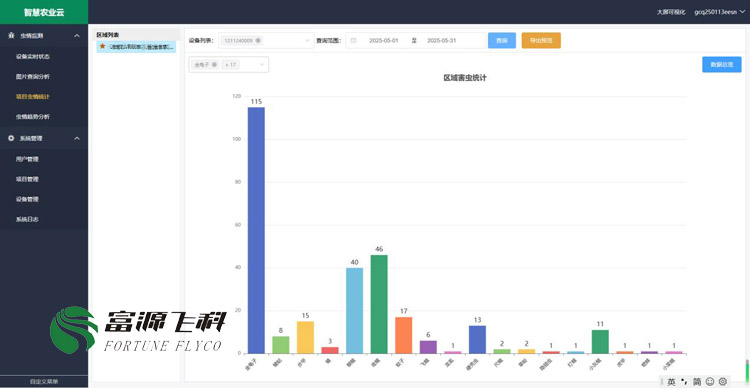Toggle 简 simplified Chinese mode in IME bar
The height and width of the screenshot is (388, 750).
(697, 382)
